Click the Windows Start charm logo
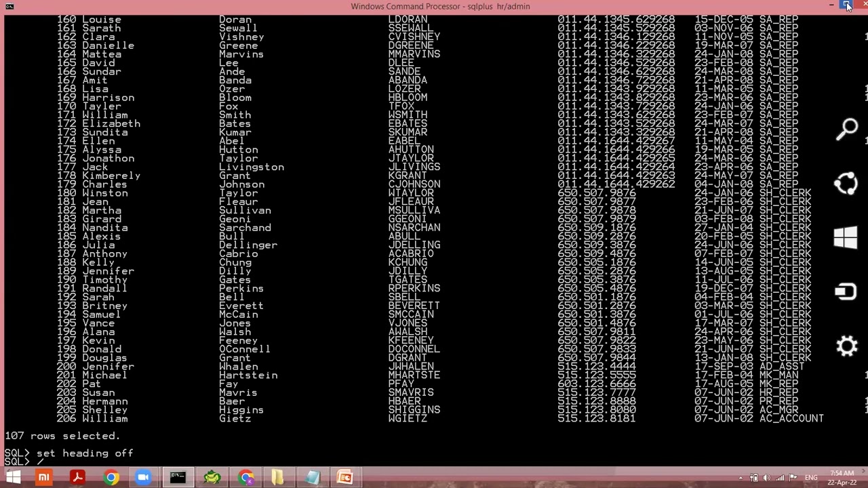This screenshot has width=868, height=488. [x=846, y=238]
